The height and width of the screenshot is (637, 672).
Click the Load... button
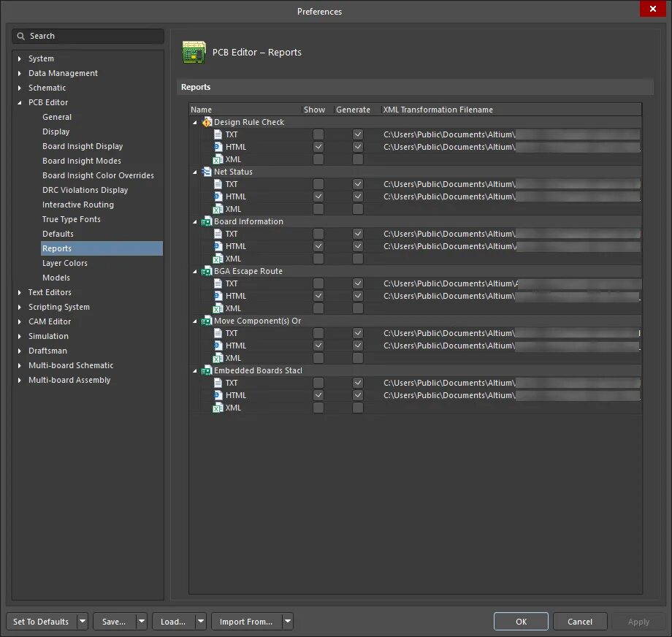click(x=173, y=621)
